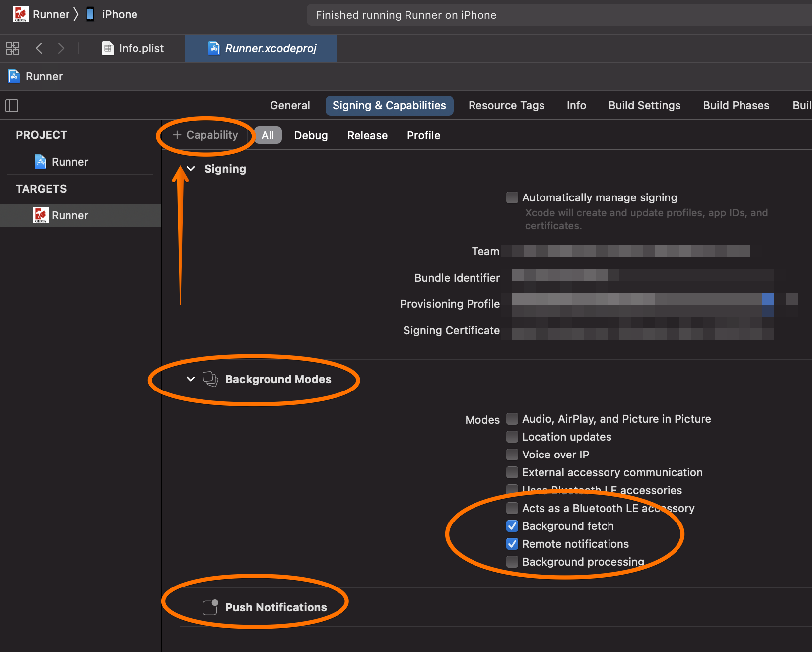Open the related items grid menu icon
This screenshot has width=812, height=652.
coord(13,48)
